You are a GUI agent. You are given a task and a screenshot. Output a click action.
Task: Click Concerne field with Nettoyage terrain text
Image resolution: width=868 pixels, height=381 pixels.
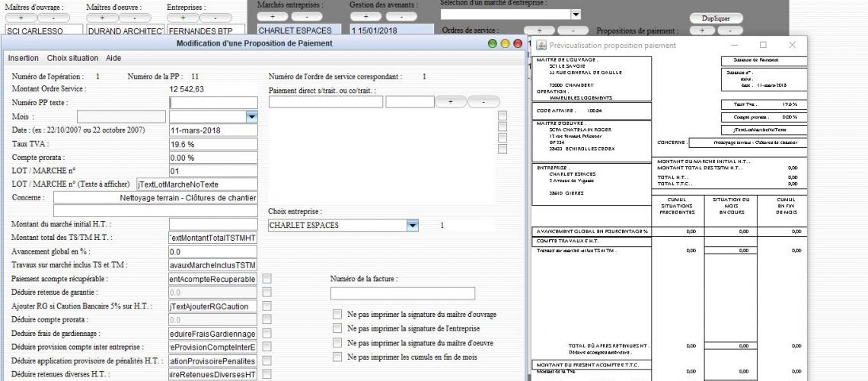pos(155,197)
